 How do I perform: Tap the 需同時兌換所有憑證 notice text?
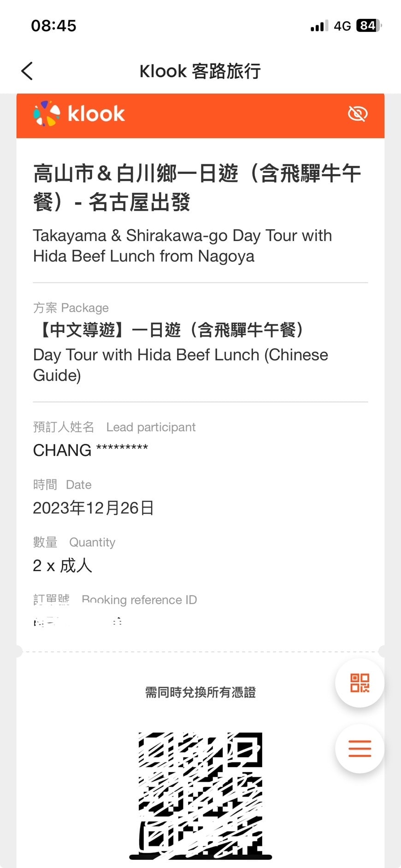(200, 692)
